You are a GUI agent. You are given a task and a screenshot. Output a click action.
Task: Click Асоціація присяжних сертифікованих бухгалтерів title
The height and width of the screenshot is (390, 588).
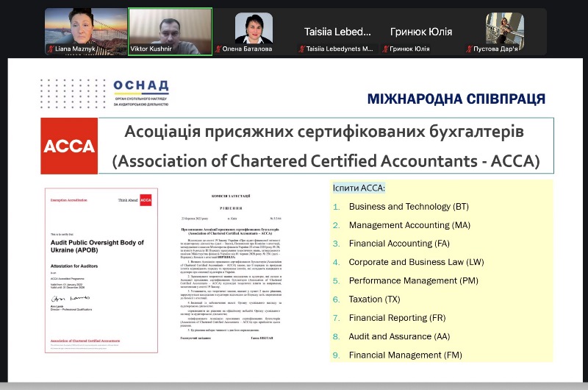click(324, 132)
